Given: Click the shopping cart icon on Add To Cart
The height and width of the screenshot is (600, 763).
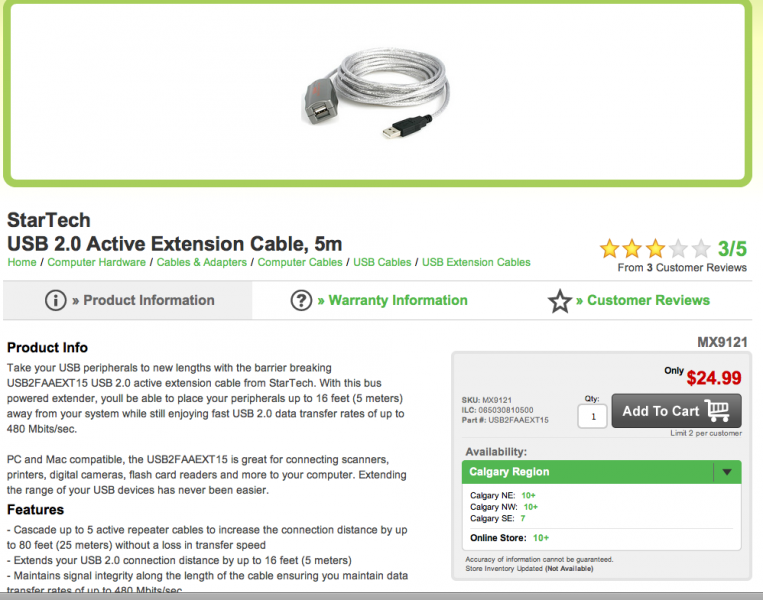Looking at the screenshot, I should 719,411.
